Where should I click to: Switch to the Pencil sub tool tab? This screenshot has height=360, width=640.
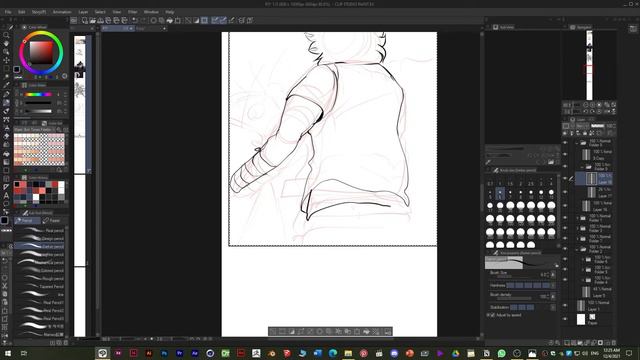click(27, 220)
